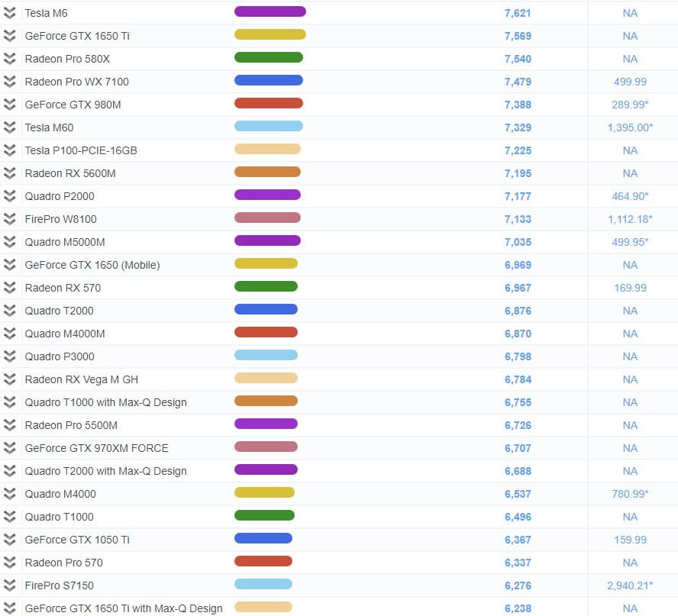Expand the Quadro T2000 row chevron
The width and height of the screenshot is (678, 616).
click(9, 311)
